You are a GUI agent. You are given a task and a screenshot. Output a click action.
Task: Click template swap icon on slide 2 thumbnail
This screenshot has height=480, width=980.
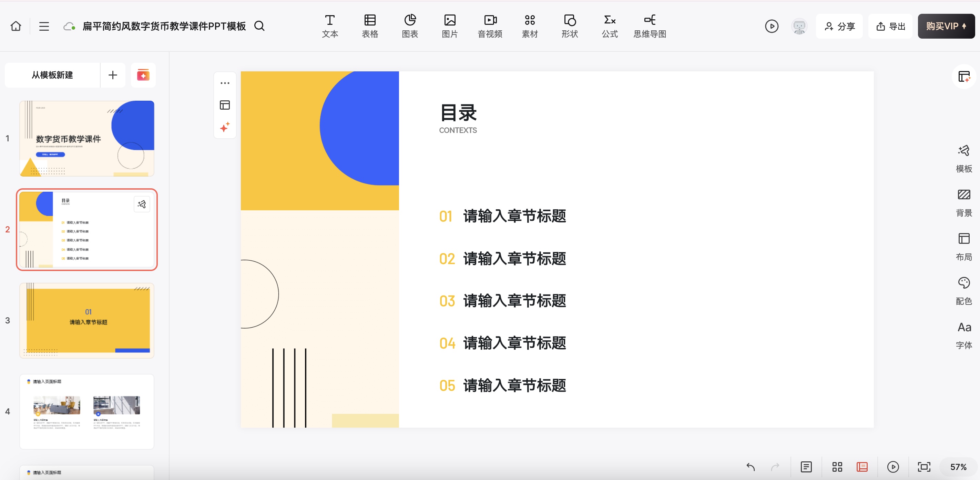click(142, 204)
